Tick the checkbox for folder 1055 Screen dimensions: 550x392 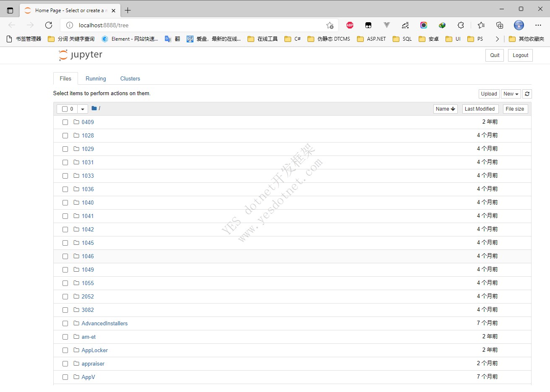point(65,283)
